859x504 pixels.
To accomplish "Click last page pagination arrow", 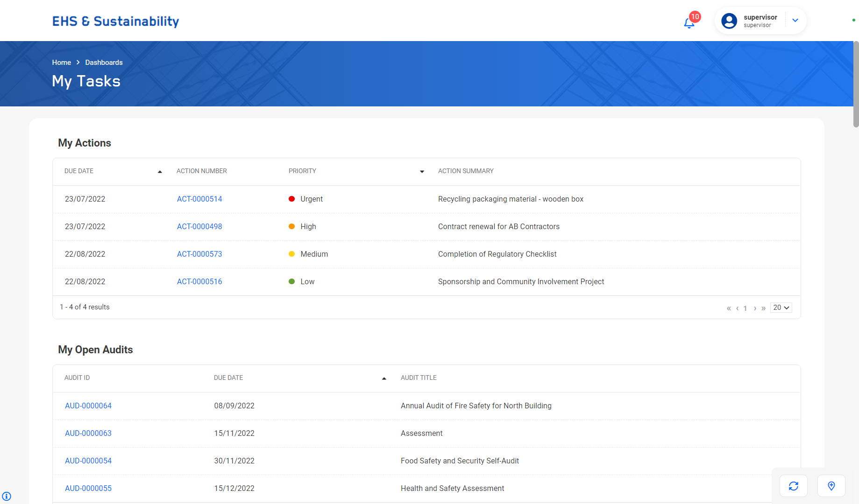I will click(x=764, y=308).
